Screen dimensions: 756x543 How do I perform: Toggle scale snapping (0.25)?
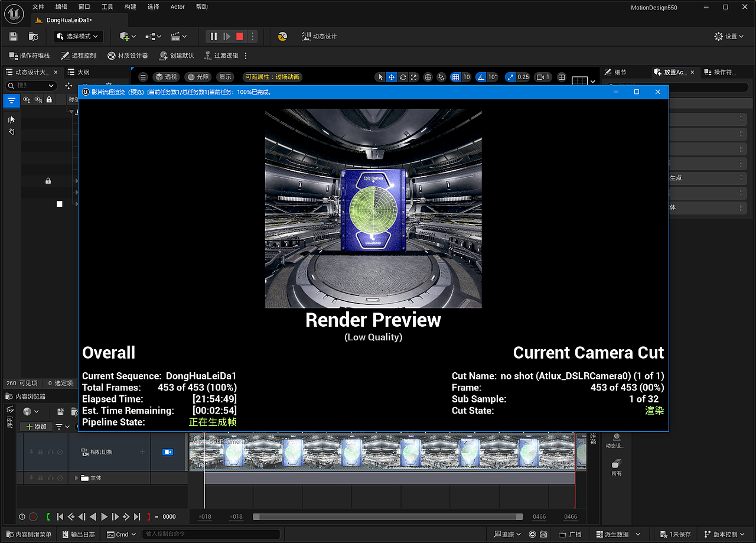509,77
